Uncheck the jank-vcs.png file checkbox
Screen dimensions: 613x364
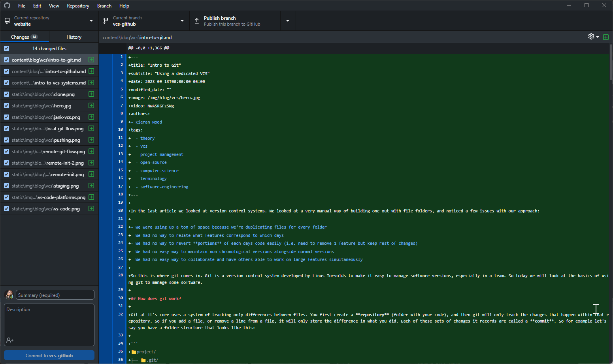[6, 117]
